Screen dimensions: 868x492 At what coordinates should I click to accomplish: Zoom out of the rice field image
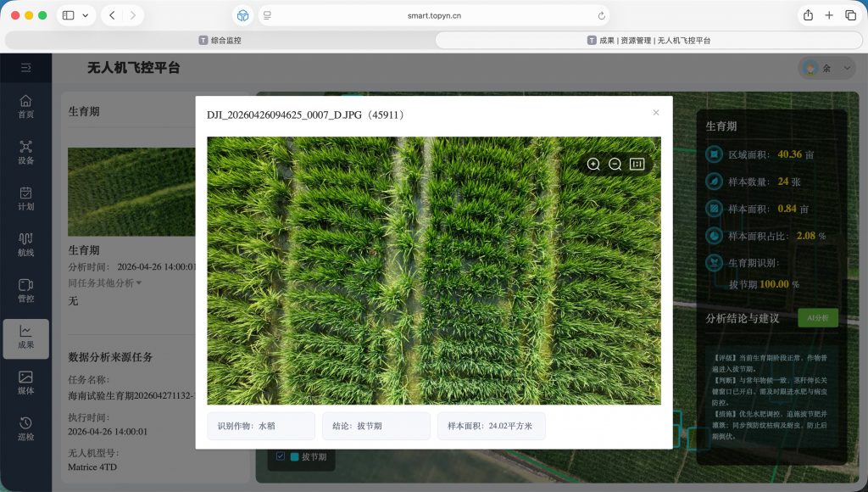pyautogui.click(x=615, y=164)
